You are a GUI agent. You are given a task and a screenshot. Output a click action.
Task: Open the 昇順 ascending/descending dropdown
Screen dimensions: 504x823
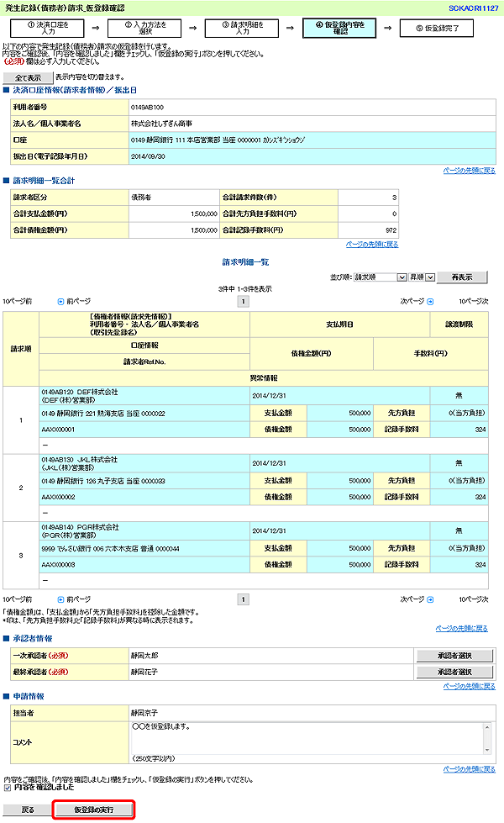pyautogui.click(x=423, y=277)
